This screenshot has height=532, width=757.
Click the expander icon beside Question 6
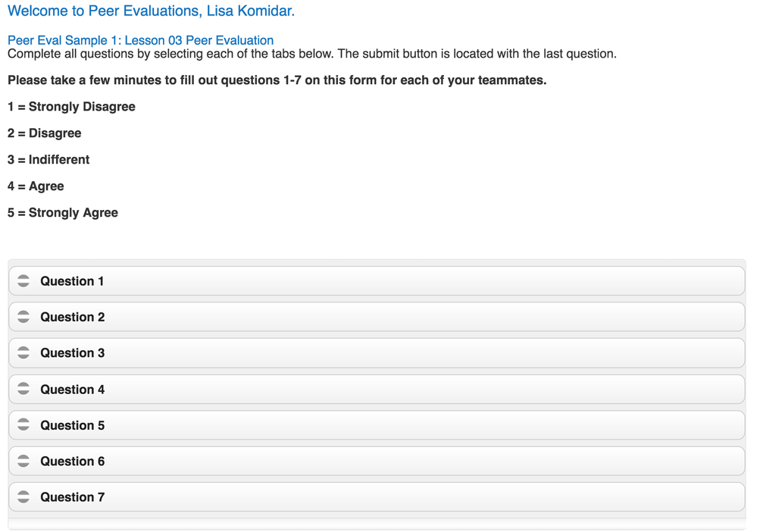23,461
